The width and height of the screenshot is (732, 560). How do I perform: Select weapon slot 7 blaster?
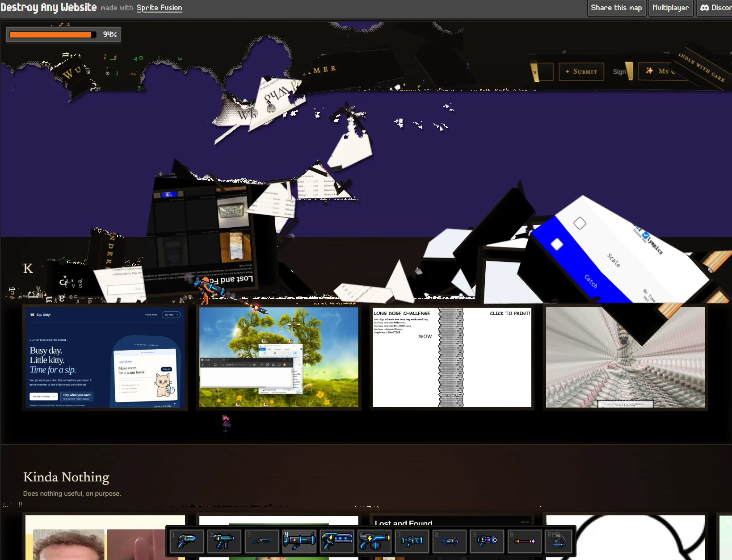point(412,541)
